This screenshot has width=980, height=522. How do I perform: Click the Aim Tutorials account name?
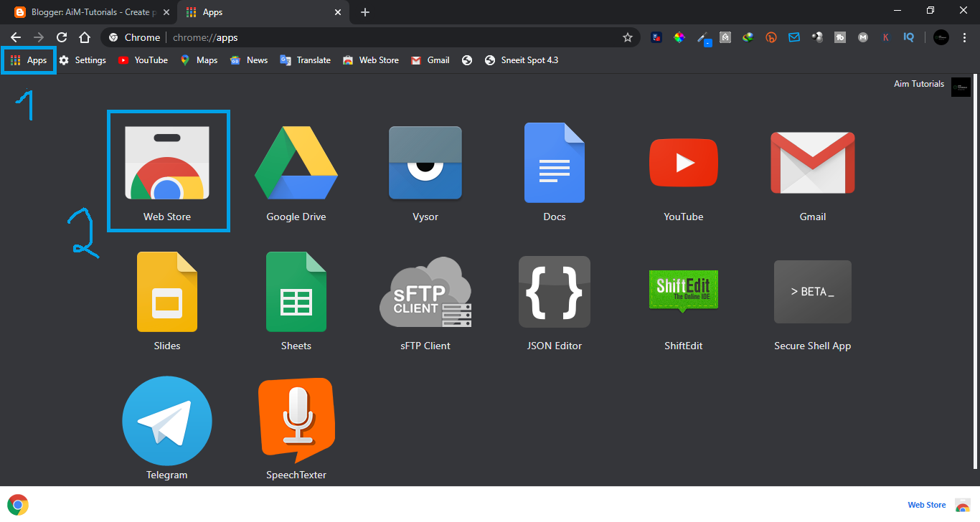point(919,84)
